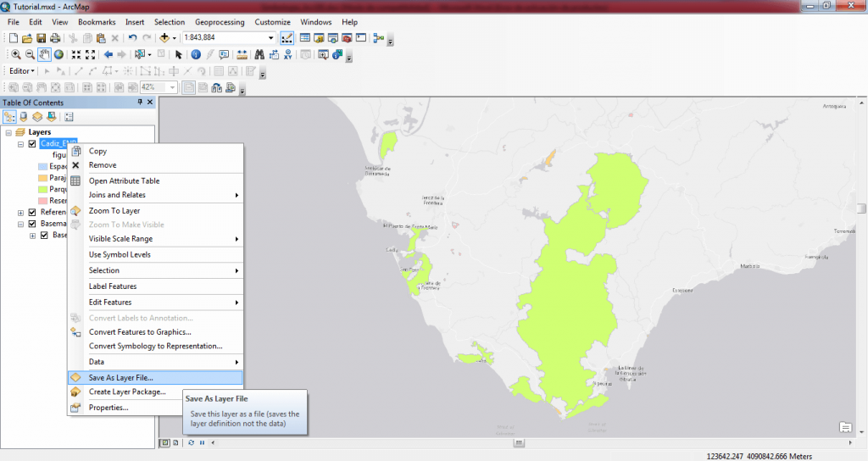The image size is (868, 461).
Task: Click the Add Data button
Action: coord(164,38)
